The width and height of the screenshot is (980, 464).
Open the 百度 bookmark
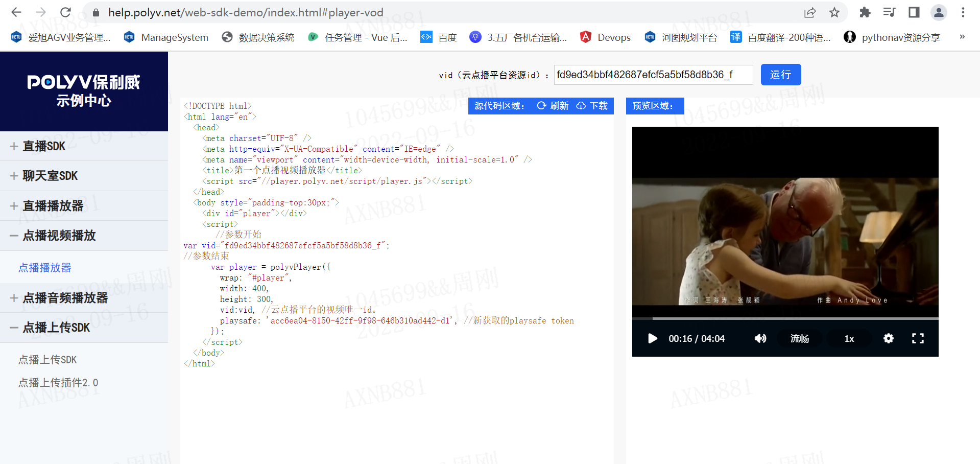pyautogui.click(x=438, y=37)
